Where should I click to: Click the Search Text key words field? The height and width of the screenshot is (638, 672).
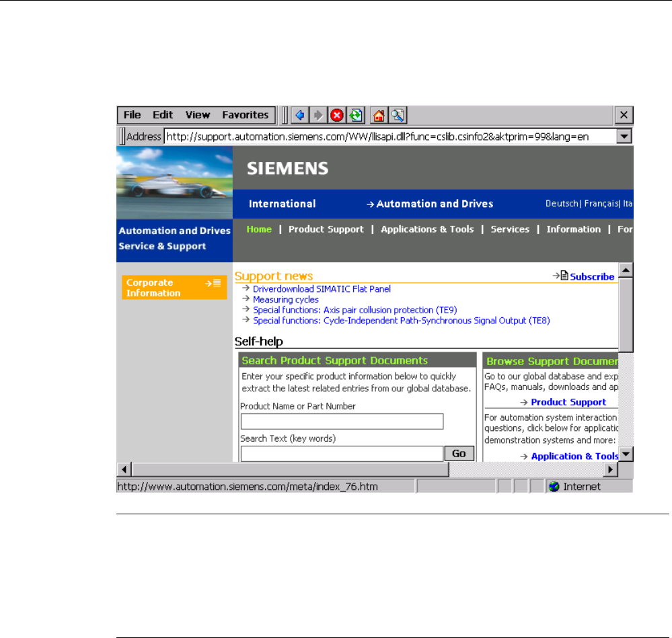click(x=342, y=453)
